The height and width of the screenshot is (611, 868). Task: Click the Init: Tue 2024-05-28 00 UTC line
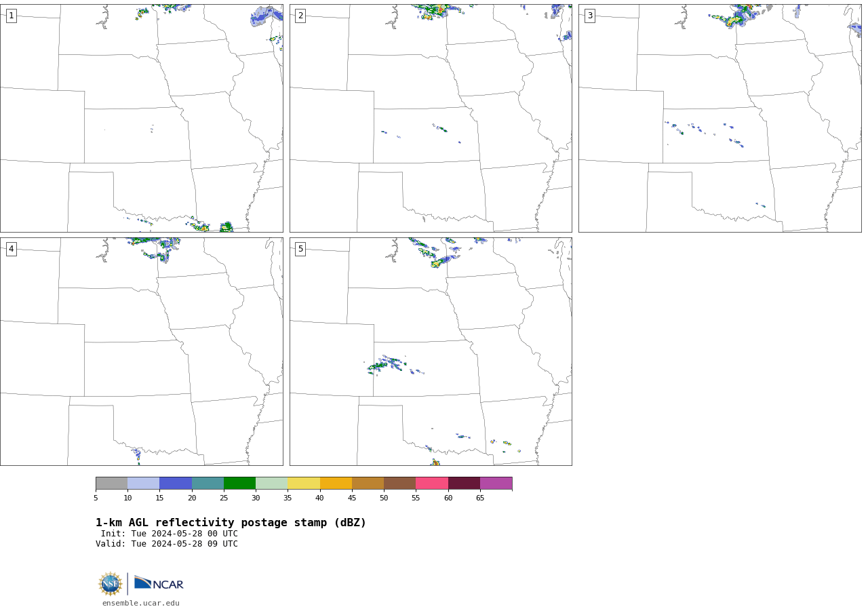(x=170, y=534)
